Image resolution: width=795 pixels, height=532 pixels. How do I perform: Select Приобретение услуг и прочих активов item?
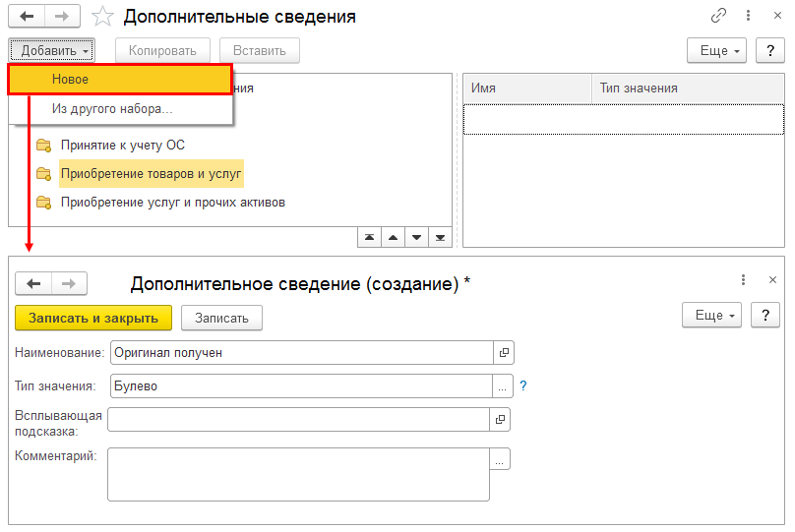172,203
